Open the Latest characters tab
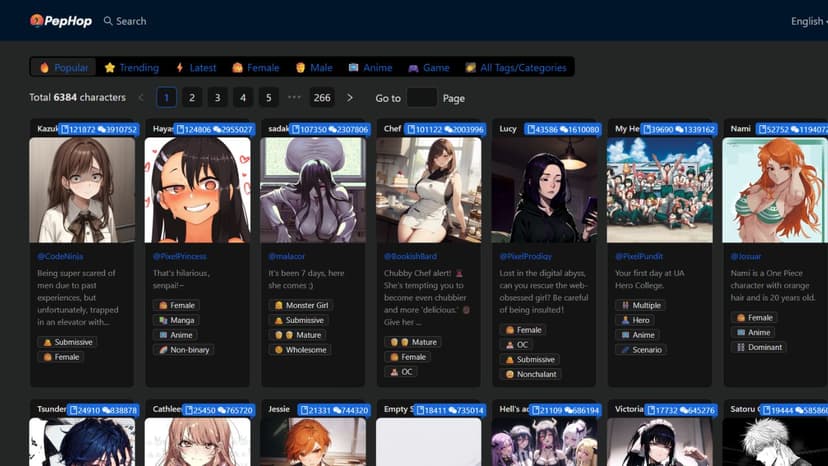 coord(195,67)
